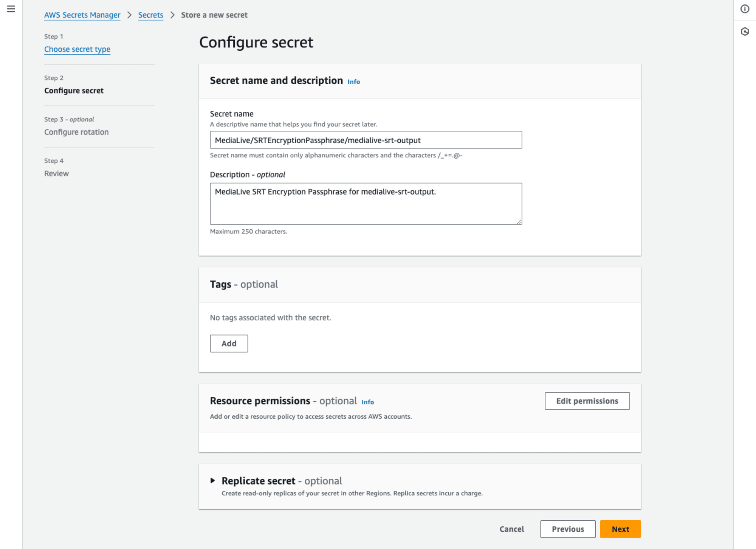Click Edit permissions button

click(587, 401)
